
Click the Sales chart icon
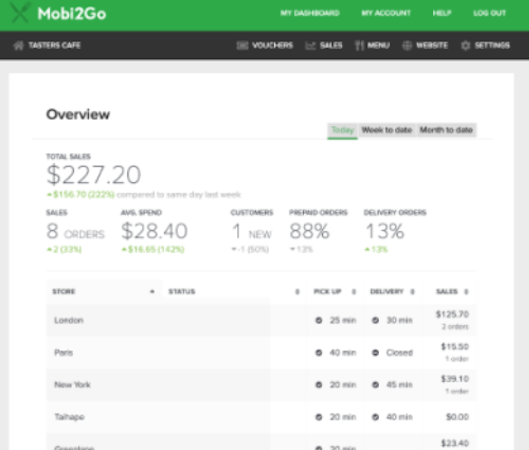pyautogui.click(x=310, y=45)
